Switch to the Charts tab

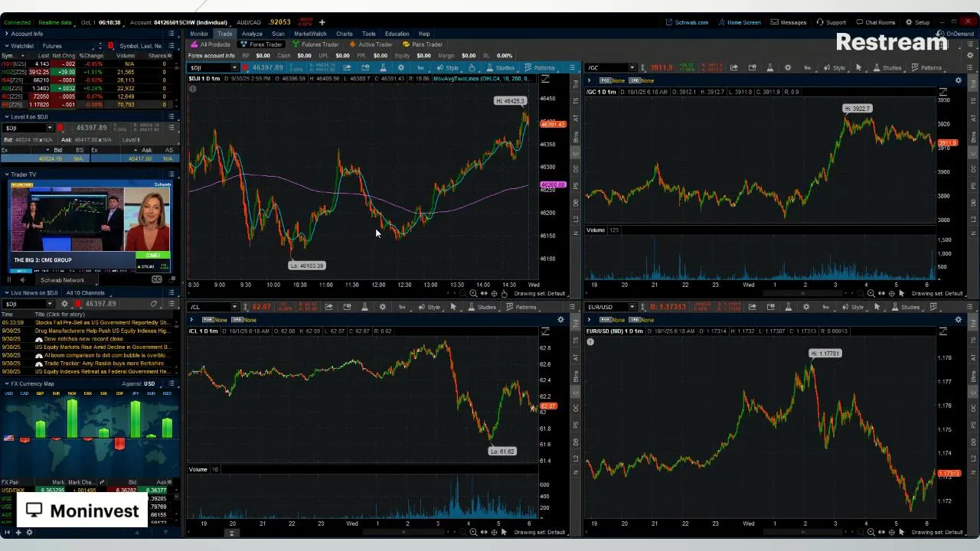click(x=344, y=34)
